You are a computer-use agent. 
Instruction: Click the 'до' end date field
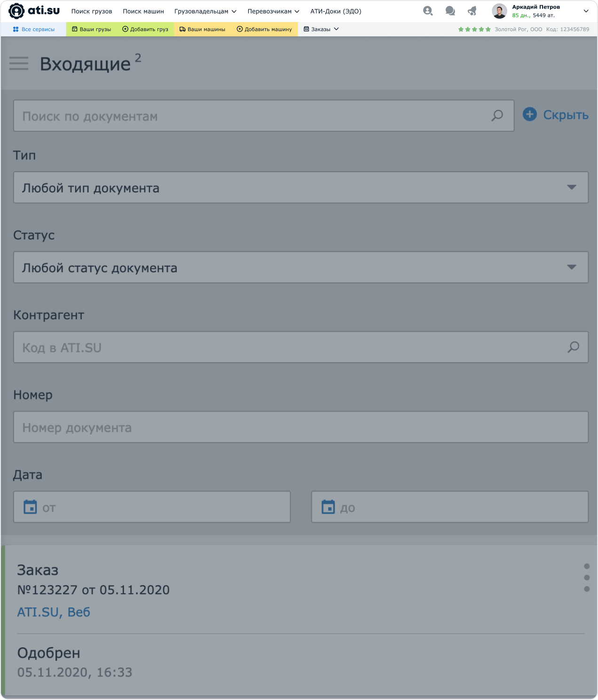[449, 507]
